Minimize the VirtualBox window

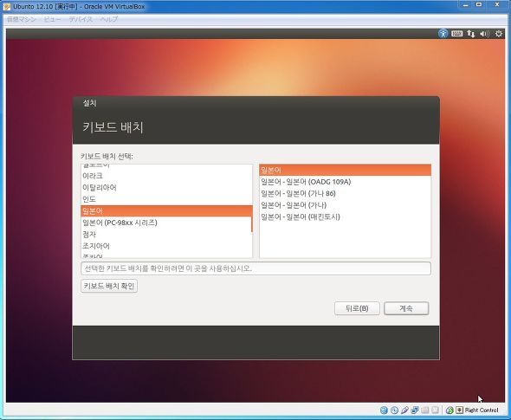466,5
